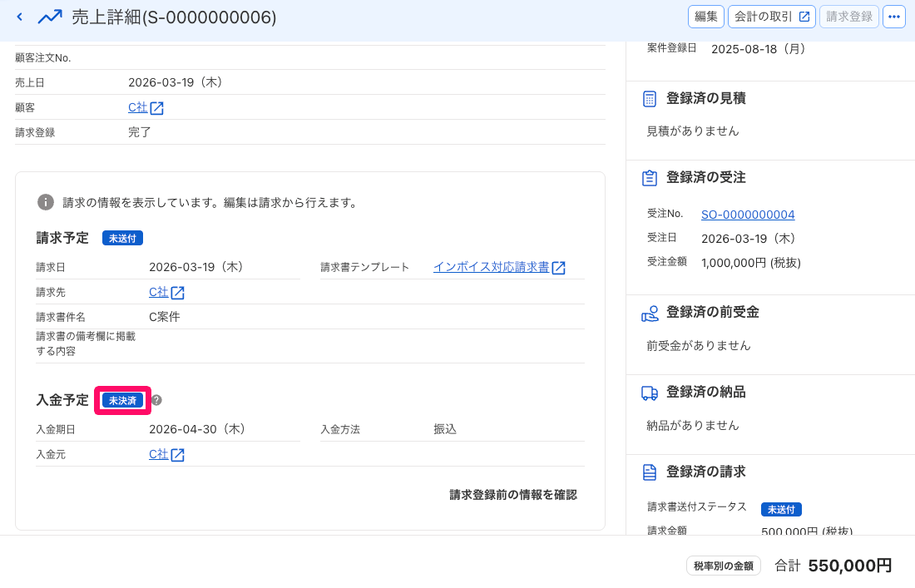The height and width of the screenshot is (588, 915).
Task: Click the 見積がありません text
Action: coord(693,131)
